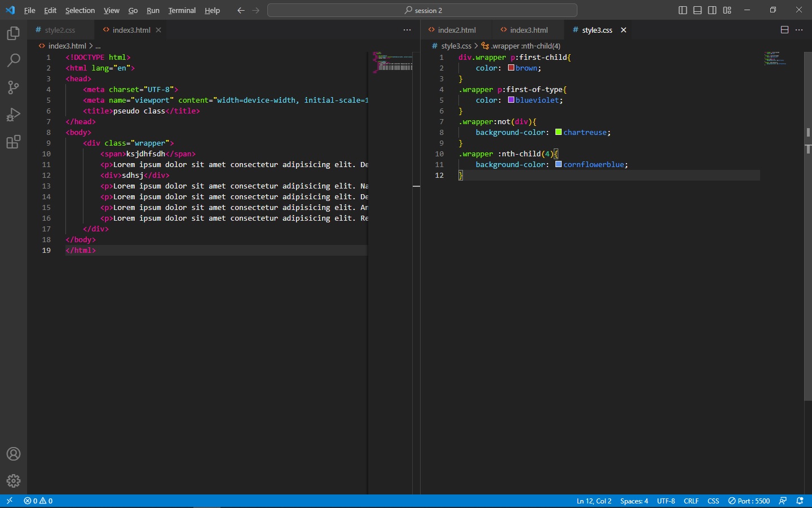Open the Accounts menu icon
812x508 pixels.
[13, 454]
